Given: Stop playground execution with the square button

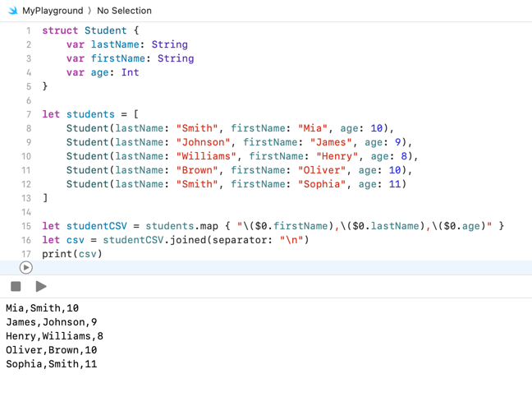Looking at the screenshot, I should 16,286.
